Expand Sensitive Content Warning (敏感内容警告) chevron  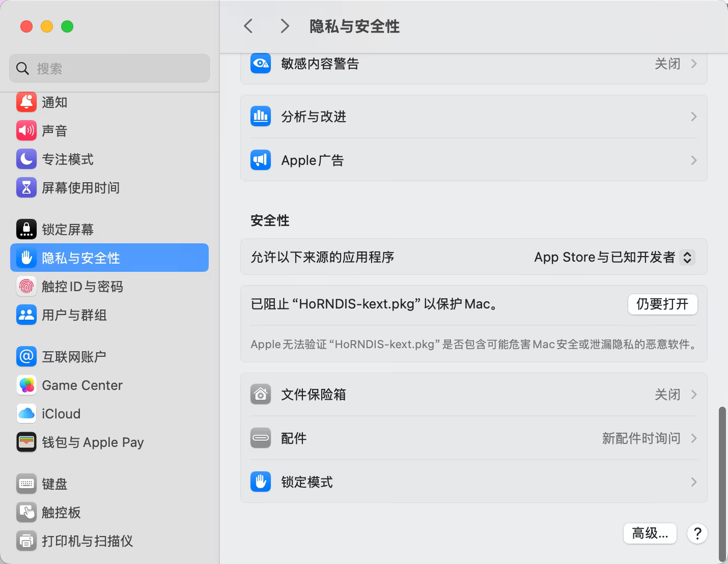pyautogui.click(x=693, y=64)
